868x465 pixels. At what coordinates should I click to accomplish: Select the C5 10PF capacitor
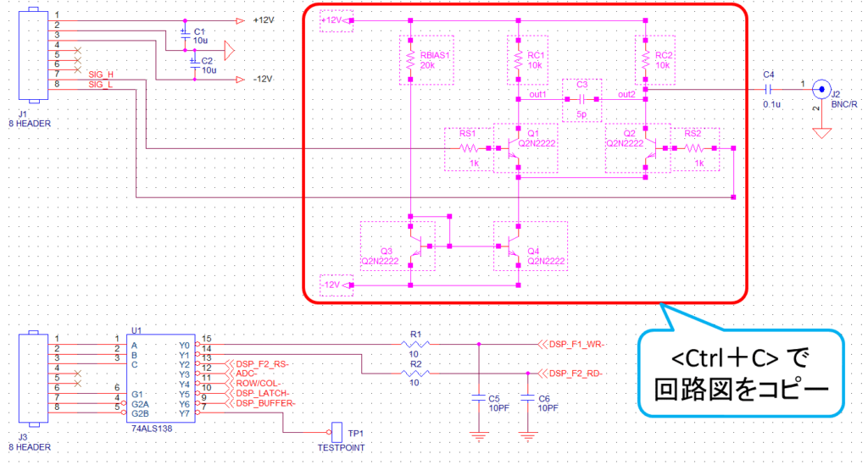(479, 397)
